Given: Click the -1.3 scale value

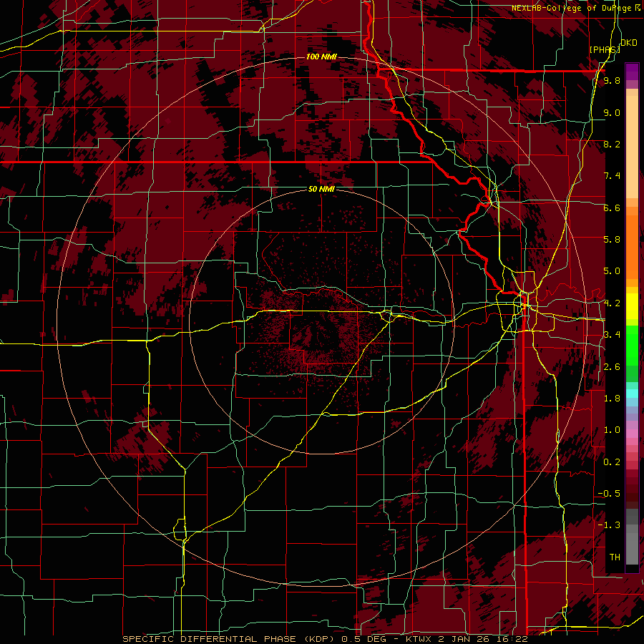Looking at the screenshot, I should 609,525.
